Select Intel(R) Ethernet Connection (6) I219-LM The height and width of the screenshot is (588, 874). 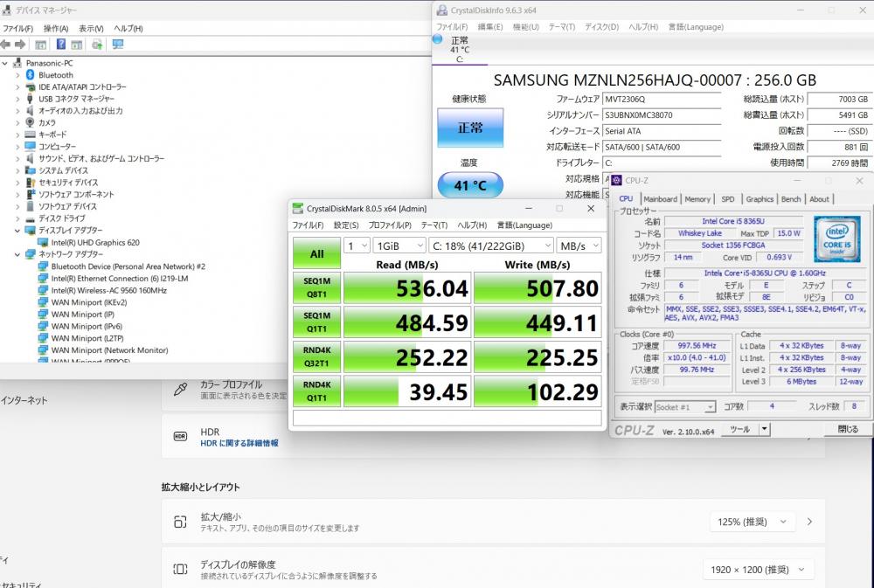pyautogui.click(x=120, y=279)
